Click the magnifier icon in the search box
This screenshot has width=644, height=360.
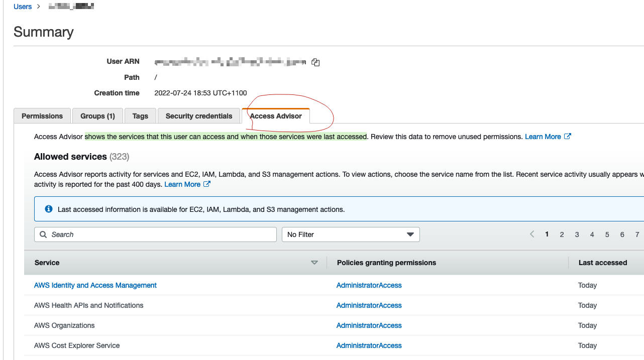coord(43,234)
